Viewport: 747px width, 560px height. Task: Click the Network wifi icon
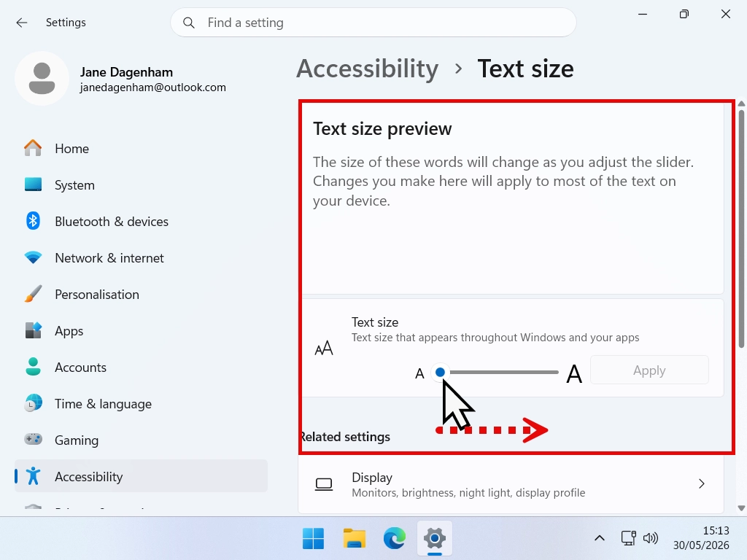[33, 257]
